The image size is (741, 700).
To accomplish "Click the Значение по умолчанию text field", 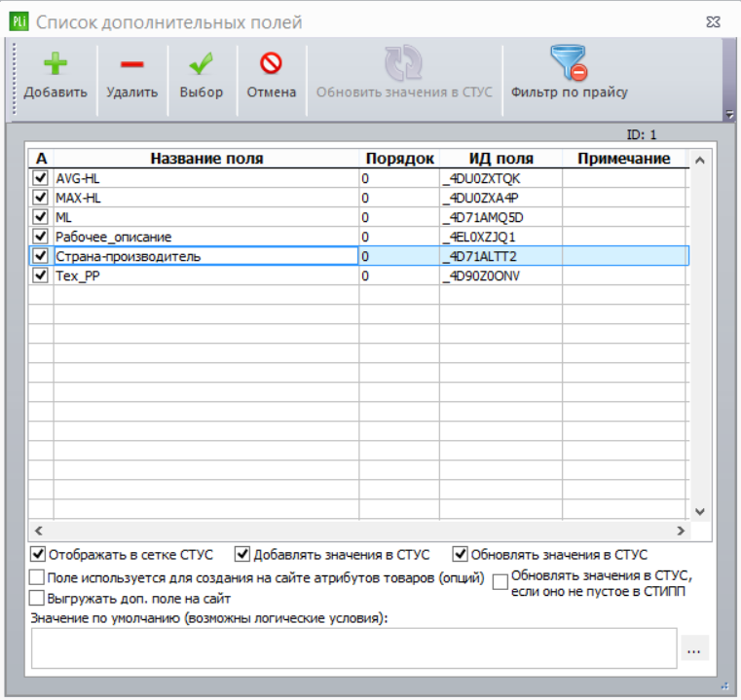I will (x=354, y=648).
